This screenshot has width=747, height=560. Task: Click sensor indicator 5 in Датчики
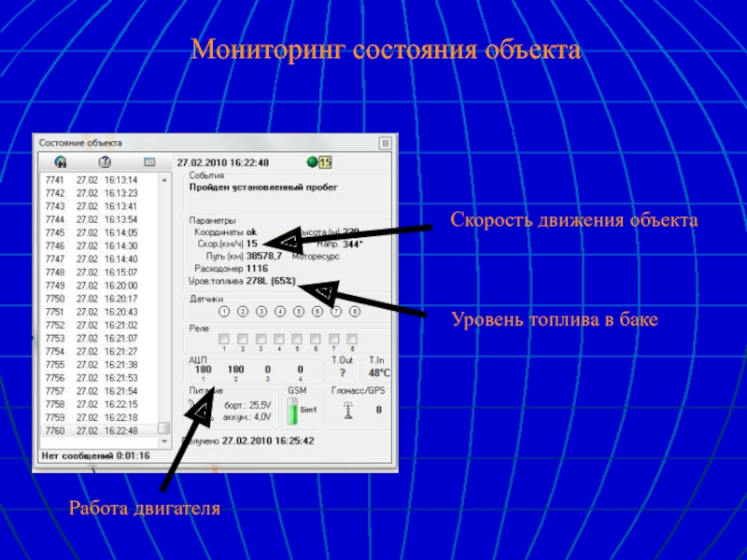pos(298,312)
